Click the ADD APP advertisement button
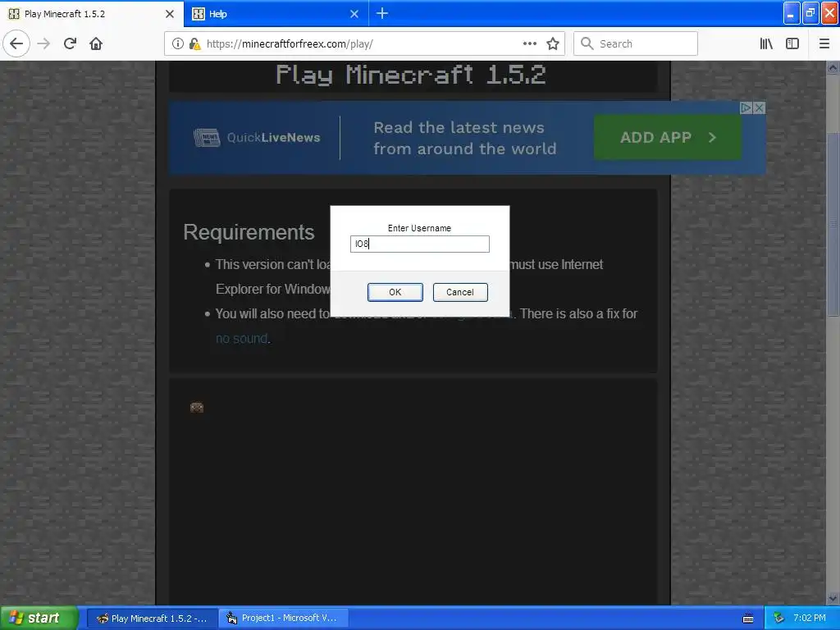The image size is (840, 630). pos(668,137)
